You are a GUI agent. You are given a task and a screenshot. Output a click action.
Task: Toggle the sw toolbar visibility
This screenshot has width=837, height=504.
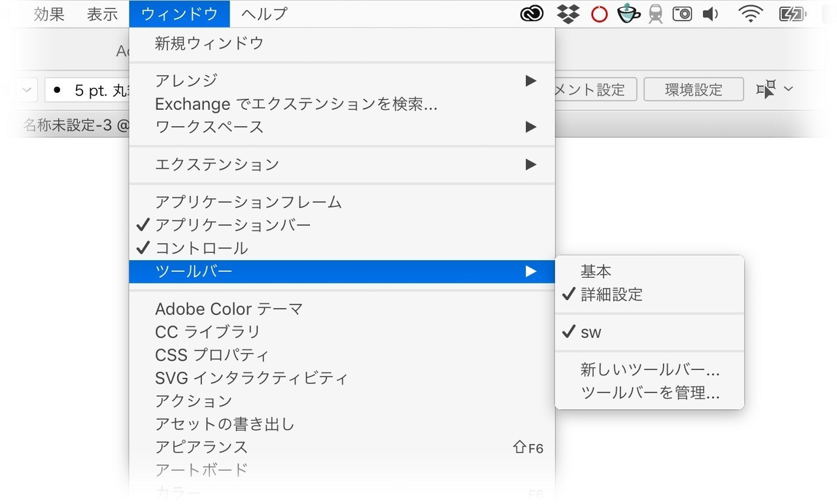tap(591, 332)
